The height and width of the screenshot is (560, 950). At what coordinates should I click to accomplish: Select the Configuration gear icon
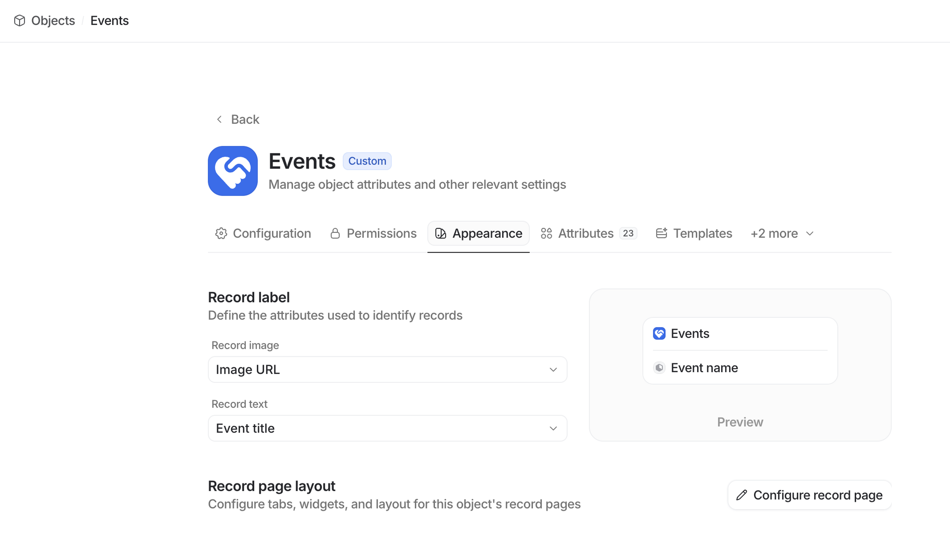(221, 233)
